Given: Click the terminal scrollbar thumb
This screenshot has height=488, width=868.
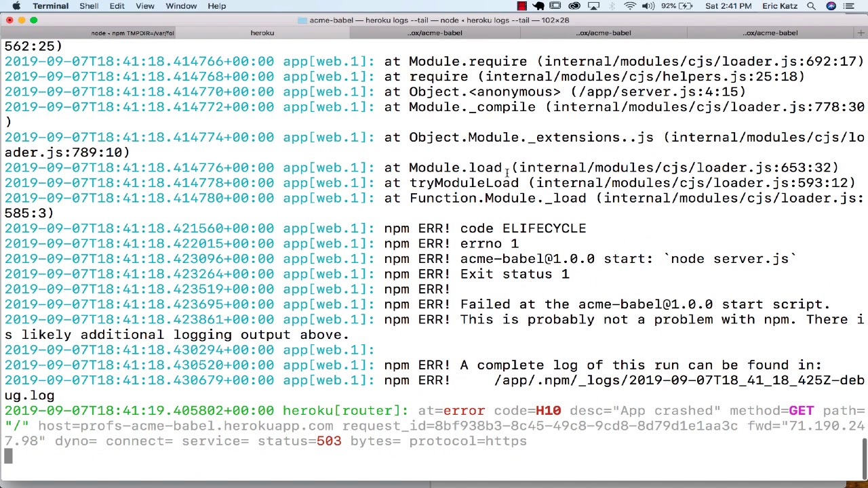Looking at the screenshot, I should point(865,459).
